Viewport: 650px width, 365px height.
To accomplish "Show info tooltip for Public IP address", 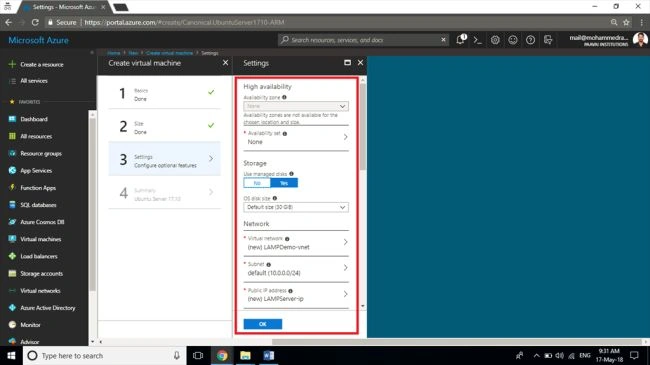I will click(x=290, y=291).
